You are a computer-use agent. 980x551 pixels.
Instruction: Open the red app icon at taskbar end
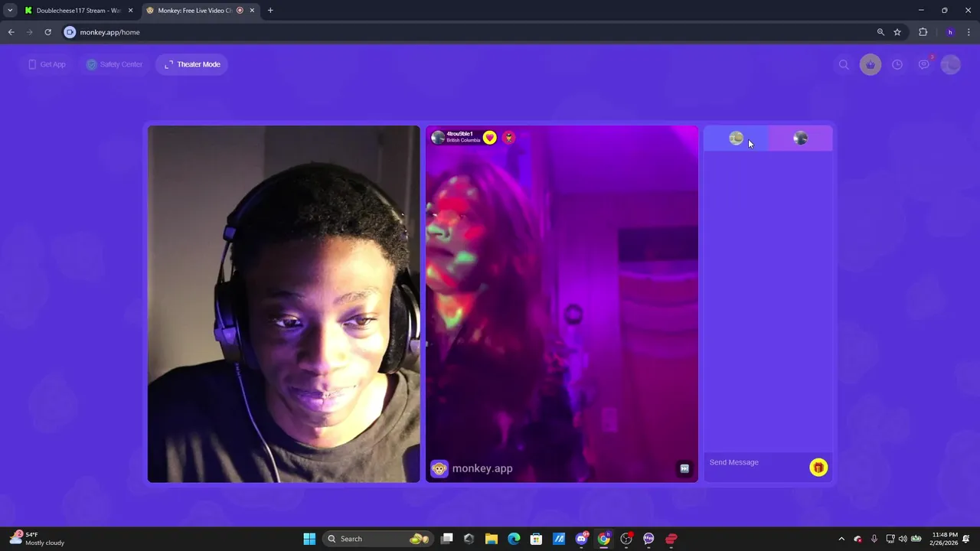click(671, 539)
